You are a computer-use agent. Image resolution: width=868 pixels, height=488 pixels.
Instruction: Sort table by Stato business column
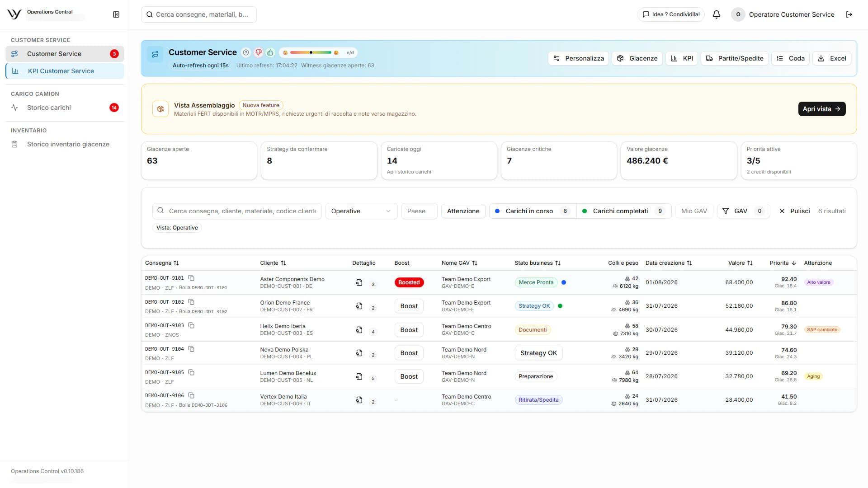tap(537, 263)
